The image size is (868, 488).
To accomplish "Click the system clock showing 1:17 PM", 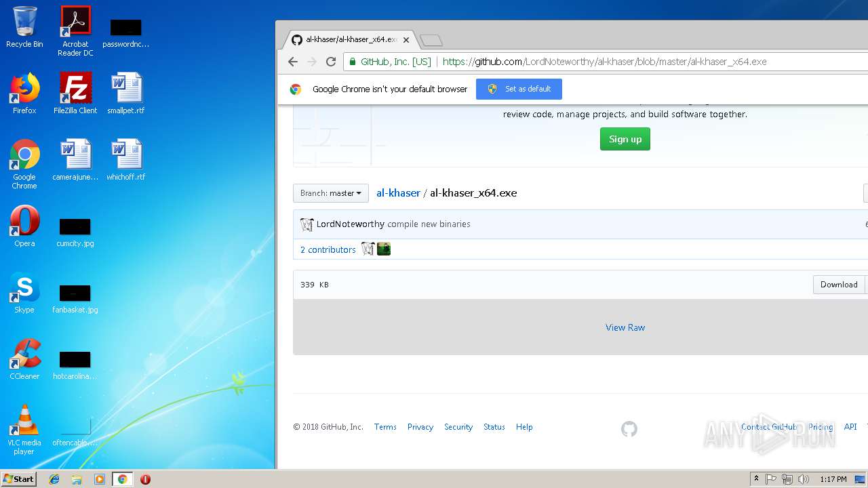I will point(833,479).
